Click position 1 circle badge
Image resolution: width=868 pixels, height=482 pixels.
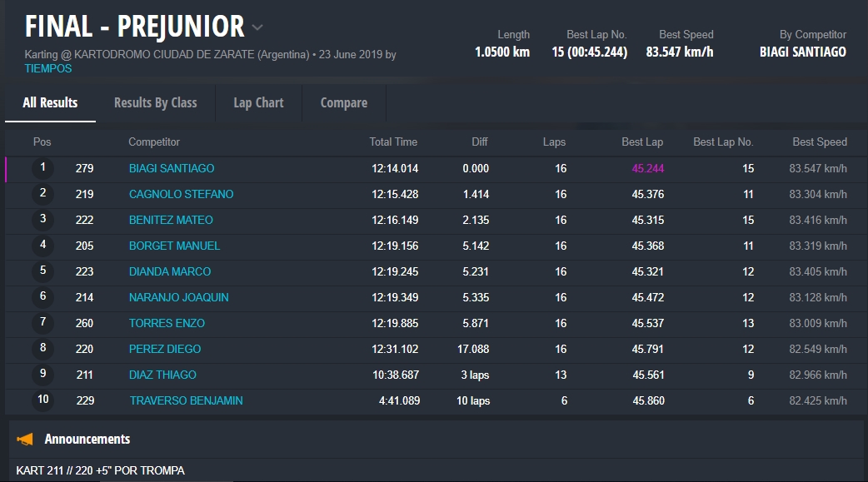pos(42,168)
